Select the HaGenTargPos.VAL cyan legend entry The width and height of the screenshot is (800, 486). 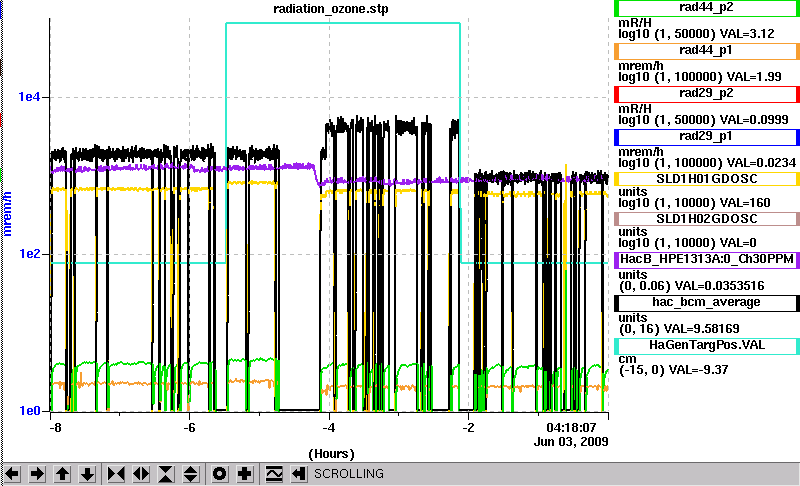[x=707, y=345]
